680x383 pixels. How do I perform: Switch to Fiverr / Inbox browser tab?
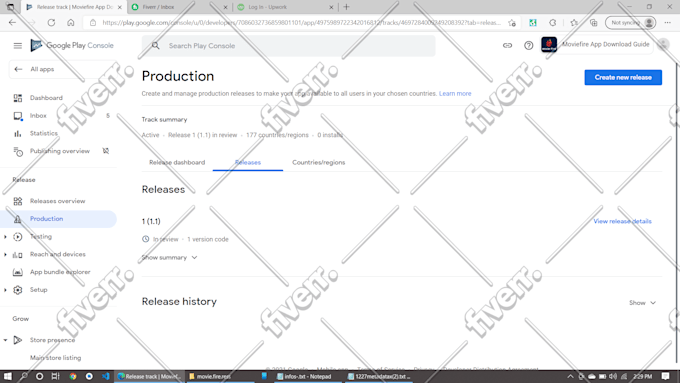[x=178, y=7]
